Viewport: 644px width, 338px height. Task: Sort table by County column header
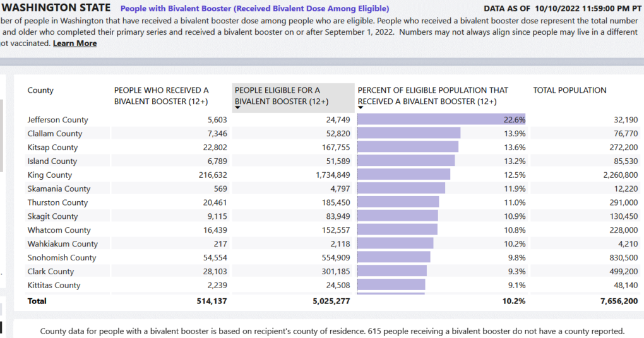point(40,90)
